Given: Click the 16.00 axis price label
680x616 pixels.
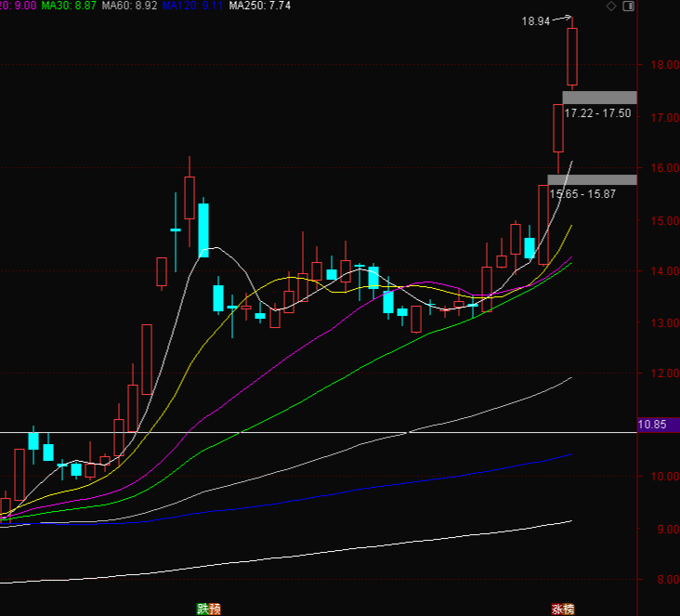Looking at the screenshot, I should pos(664,168).
